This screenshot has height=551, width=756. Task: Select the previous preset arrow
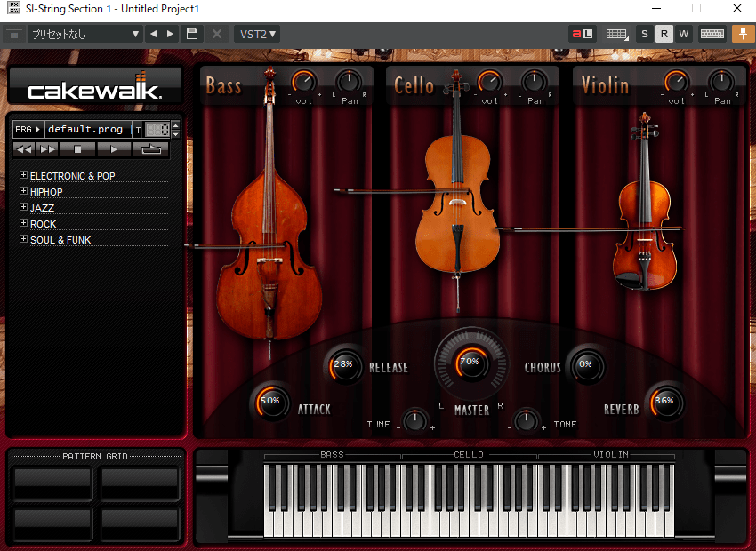[154, 34]
